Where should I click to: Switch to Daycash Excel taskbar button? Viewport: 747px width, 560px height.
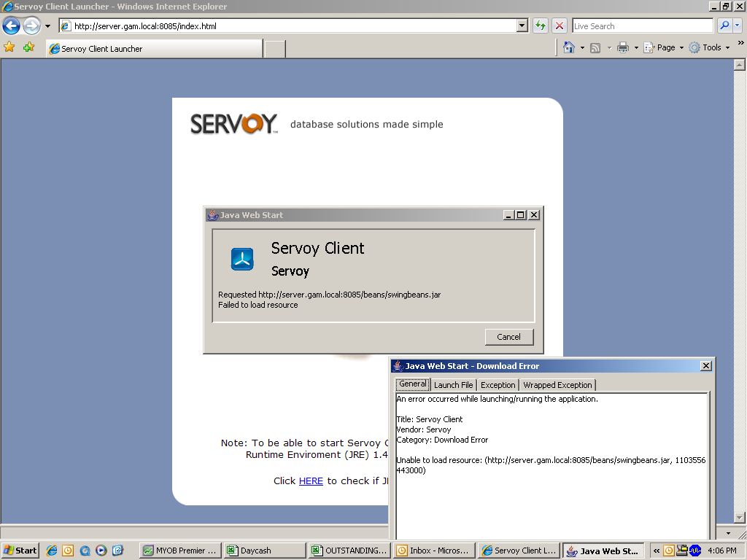click(x=265, y=551)
